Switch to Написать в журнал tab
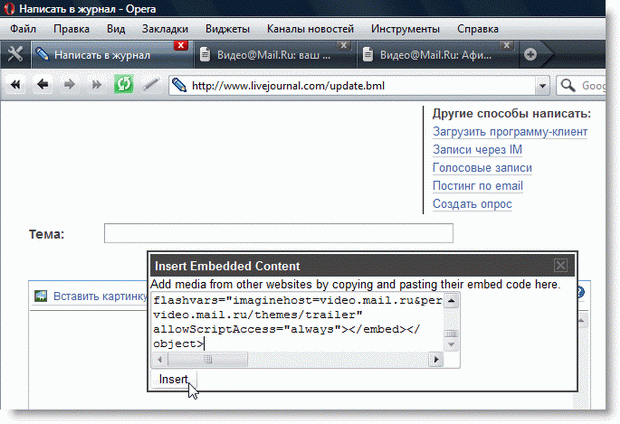 click(111, 55)
